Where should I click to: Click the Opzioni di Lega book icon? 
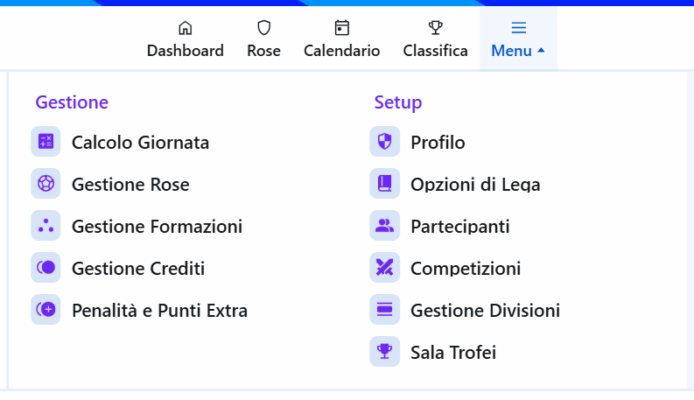(385, 184)
